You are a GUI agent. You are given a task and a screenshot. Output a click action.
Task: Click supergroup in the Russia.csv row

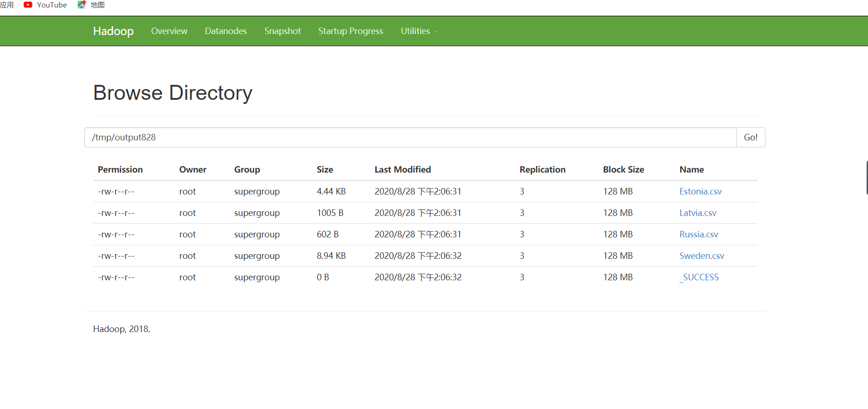[257, 234]
